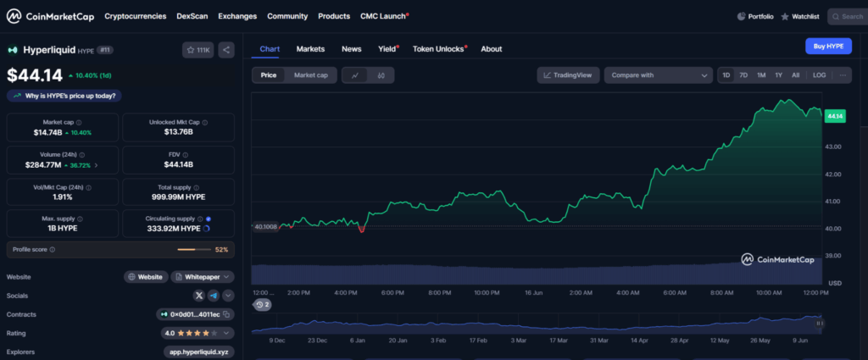Switch to the About tab
The width and height of the screenshot is (868, 360).
click(x=492, y=48)
